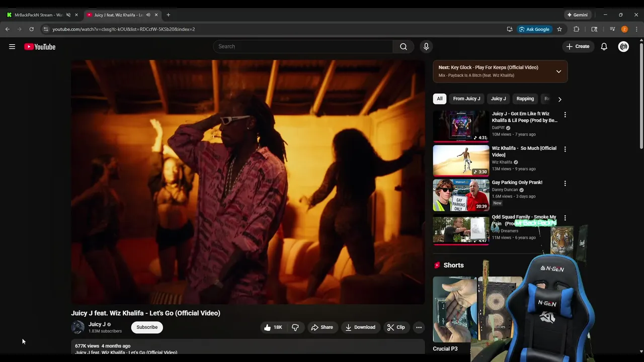Open options for So Much video

(x=565, y=149)
